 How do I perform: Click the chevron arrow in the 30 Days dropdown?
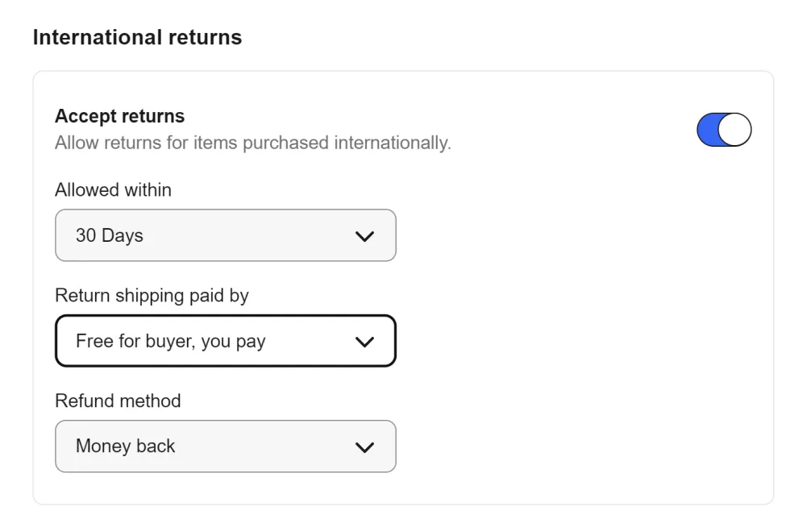[x=364, y=236]
